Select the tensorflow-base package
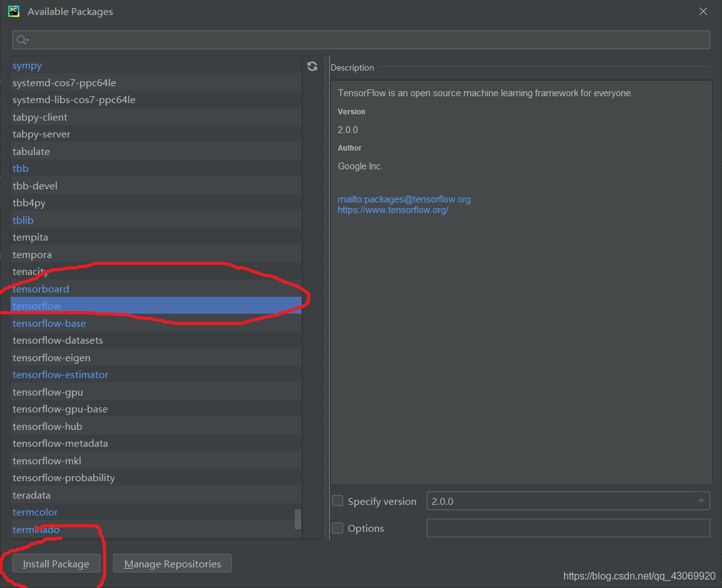722x588 pixels. click(156, 323)
